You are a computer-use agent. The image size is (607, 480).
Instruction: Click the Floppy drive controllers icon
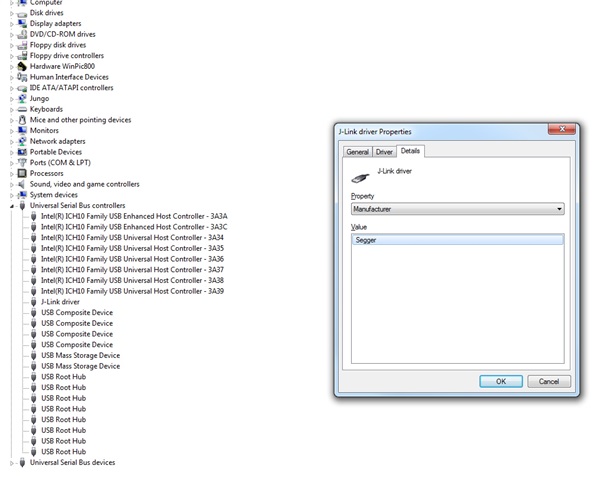point(22,56)
